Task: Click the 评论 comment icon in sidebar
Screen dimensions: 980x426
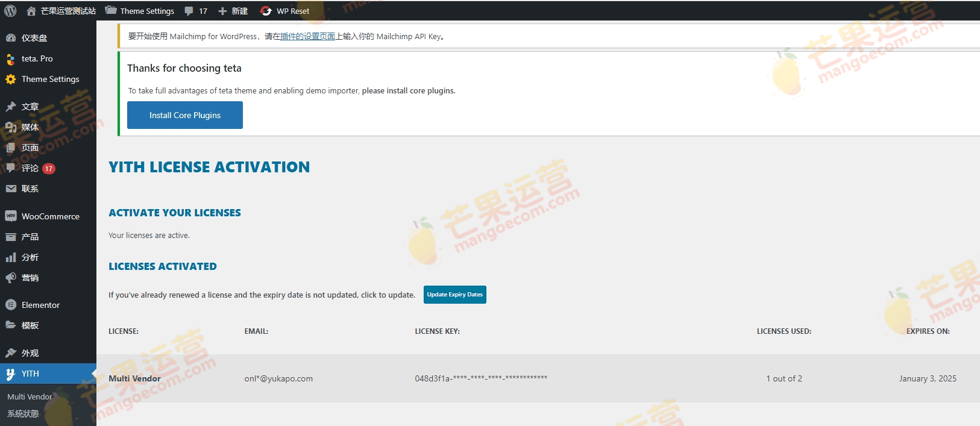Action: click(x=11, y=168)
